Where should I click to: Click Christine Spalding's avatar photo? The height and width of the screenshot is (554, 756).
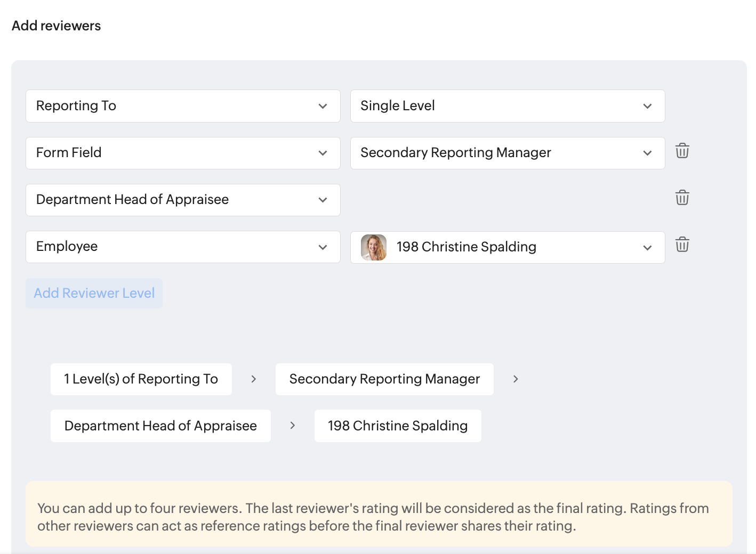(x=374, y=247)
